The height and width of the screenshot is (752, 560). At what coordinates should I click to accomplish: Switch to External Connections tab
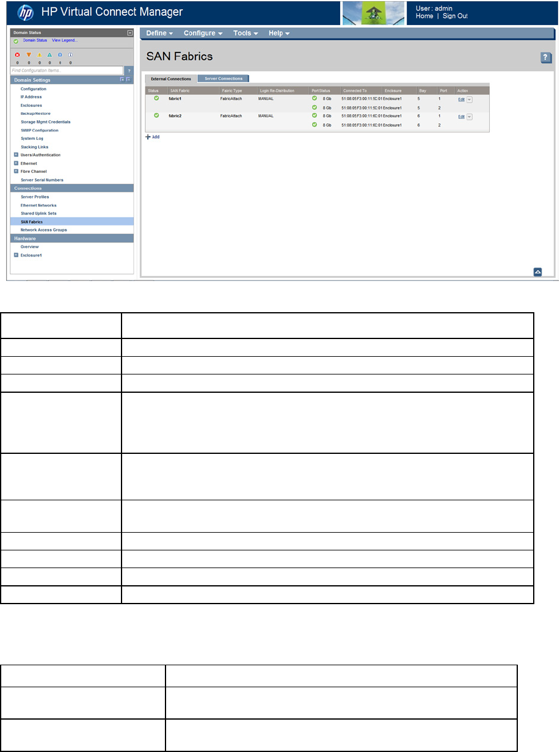(x=170, y=79)
